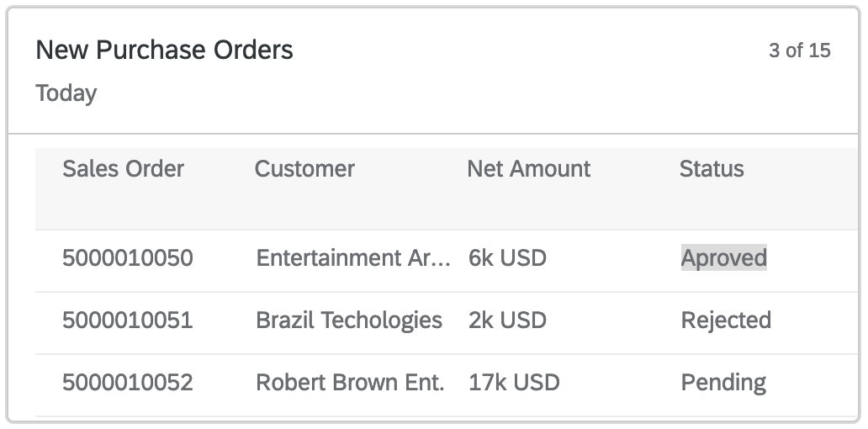868x429 pixels.
Task: Click the Rejected status cell
Action: (726, 320)
